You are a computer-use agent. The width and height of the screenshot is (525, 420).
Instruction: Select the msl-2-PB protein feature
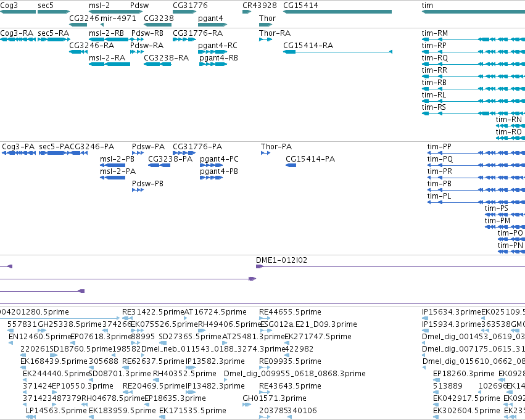pyautogui.click(x=112, y=165)
